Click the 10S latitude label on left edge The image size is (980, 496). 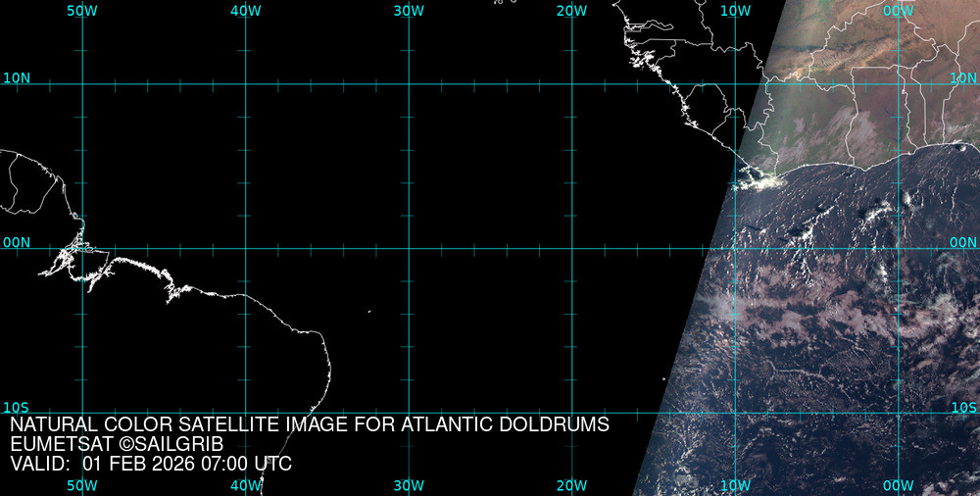pos(17,407)
